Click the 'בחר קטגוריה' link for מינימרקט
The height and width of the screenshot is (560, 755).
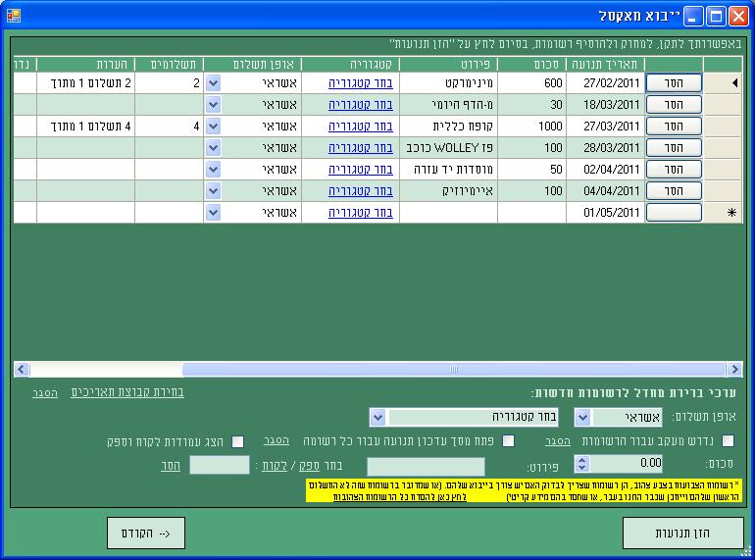coord(361,83)
